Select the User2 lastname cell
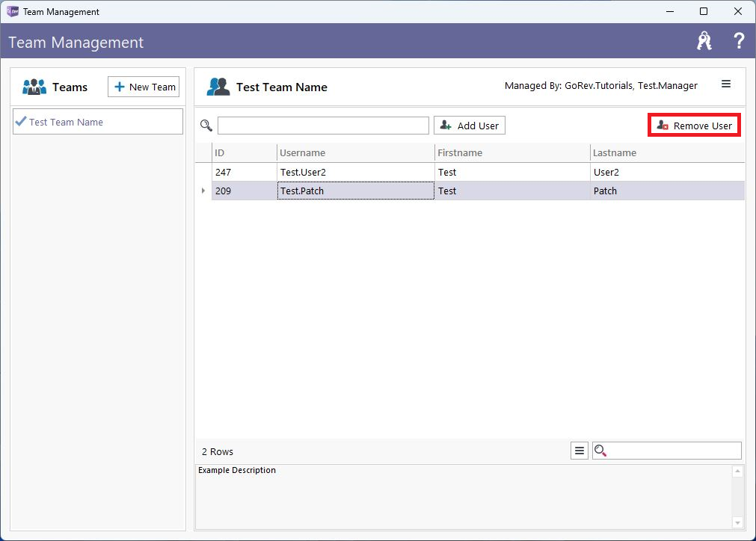The width and height of the screenshot is (756, 541). 667,172
